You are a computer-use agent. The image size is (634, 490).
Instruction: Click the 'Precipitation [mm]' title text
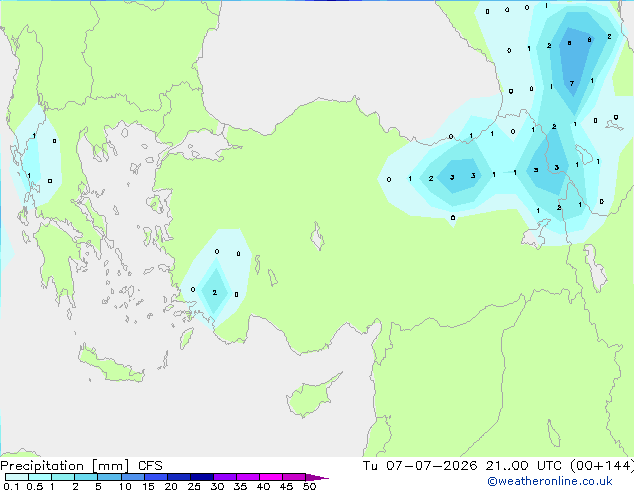tap(65, 466)
